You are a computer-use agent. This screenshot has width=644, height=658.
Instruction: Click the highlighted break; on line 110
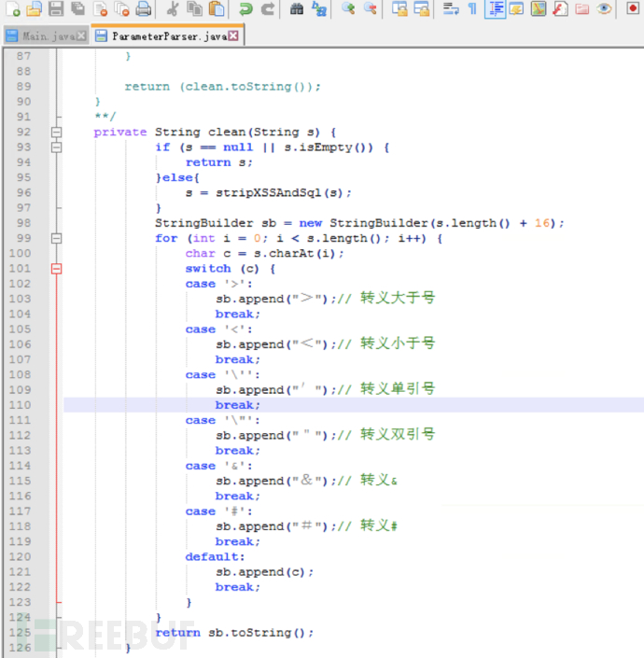pos(237,405)
